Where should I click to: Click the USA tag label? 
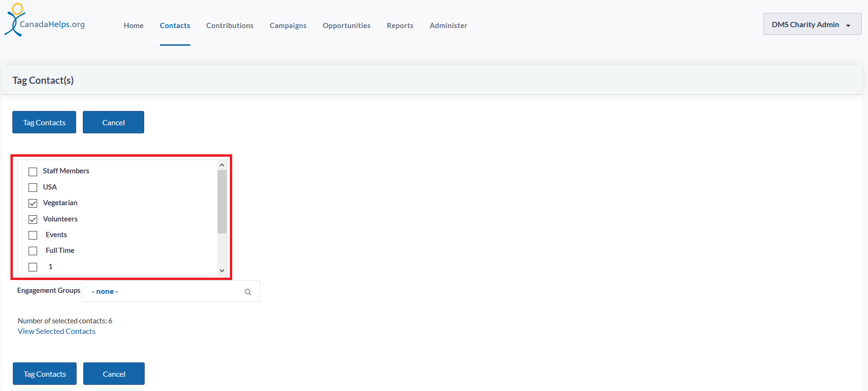coord(50,187)
